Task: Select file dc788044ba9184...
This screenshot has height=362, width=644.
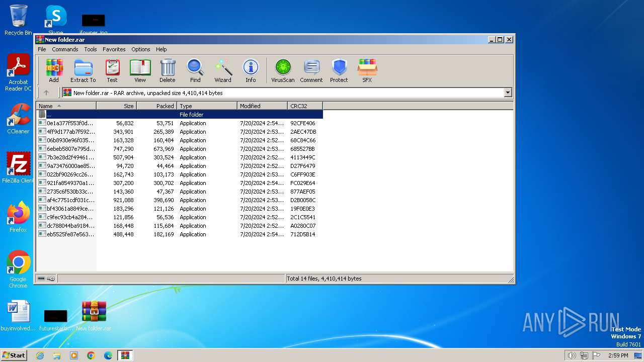Action: click(180, 226)
